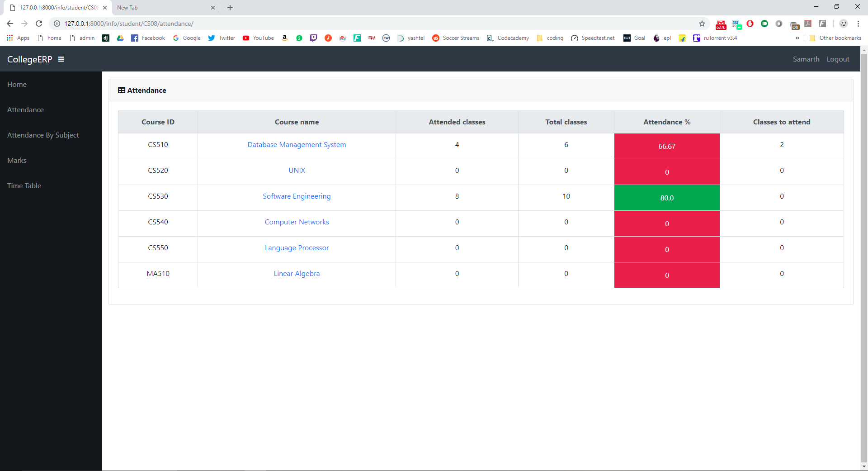Open the UNIX course link

297,171
